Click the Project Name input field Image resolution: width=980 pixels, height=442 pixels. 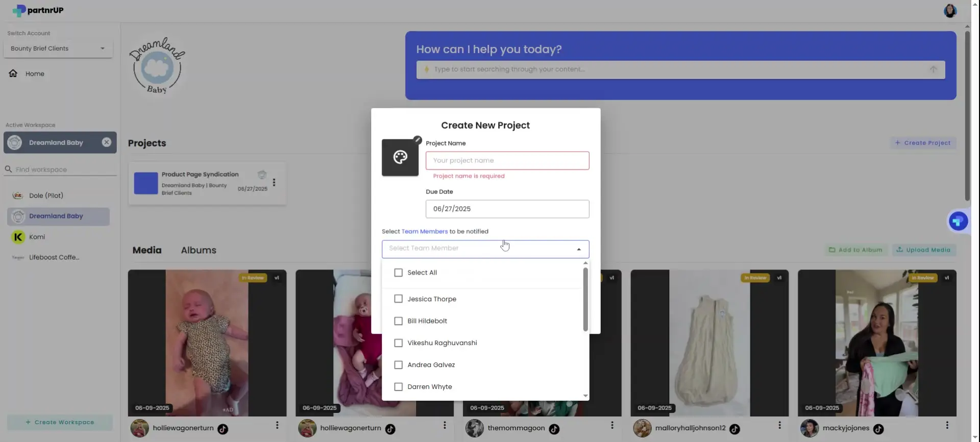pos(507,161)
